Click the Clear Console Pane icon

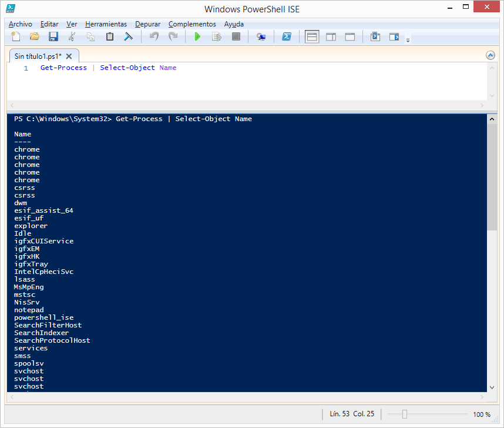[129, 36]
